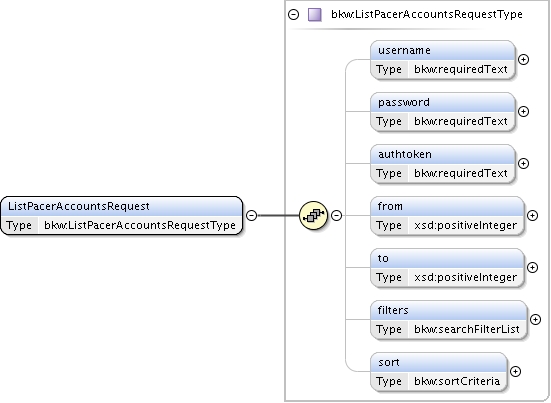This screenshot has width=551, height=403.
Task: Expand the to element
Action: pyautogui.click(x=532, y=267)
